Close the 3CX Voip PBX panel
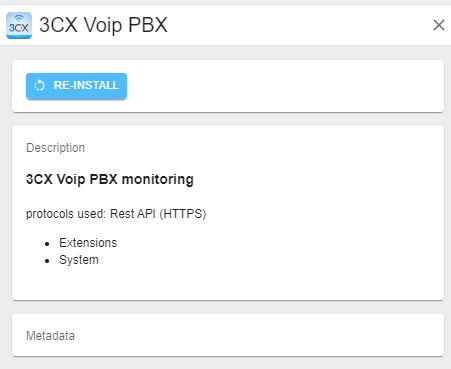This screenshot has height=369, width=451. (x=439, y=25)
